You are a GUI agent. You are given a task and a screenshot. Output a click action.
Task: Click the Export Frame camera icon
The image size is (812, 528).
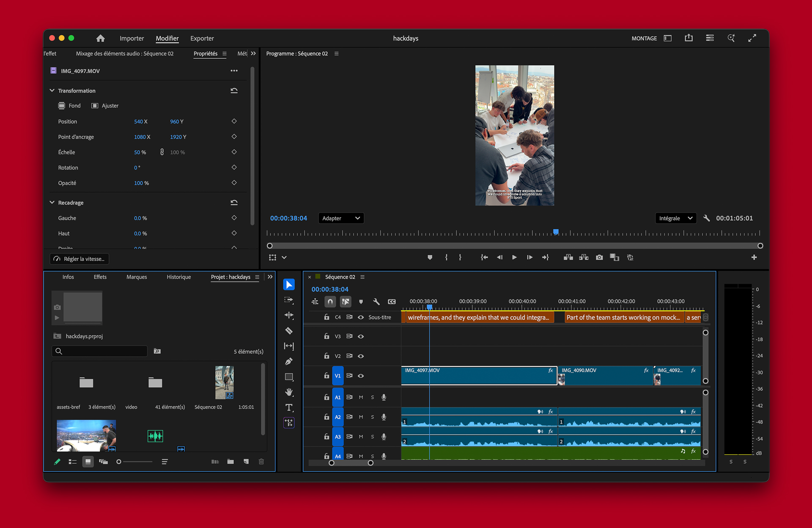599,257
